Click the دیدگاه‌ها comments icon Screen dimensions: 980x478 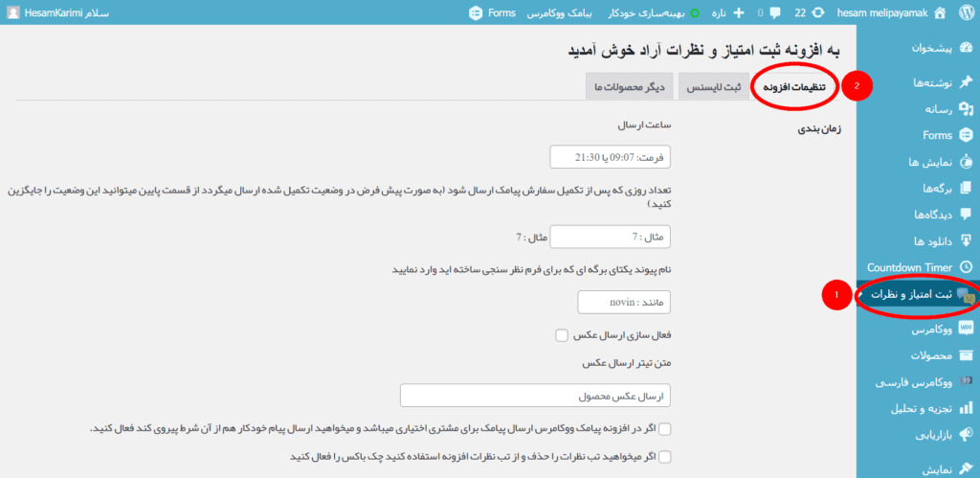967,214
